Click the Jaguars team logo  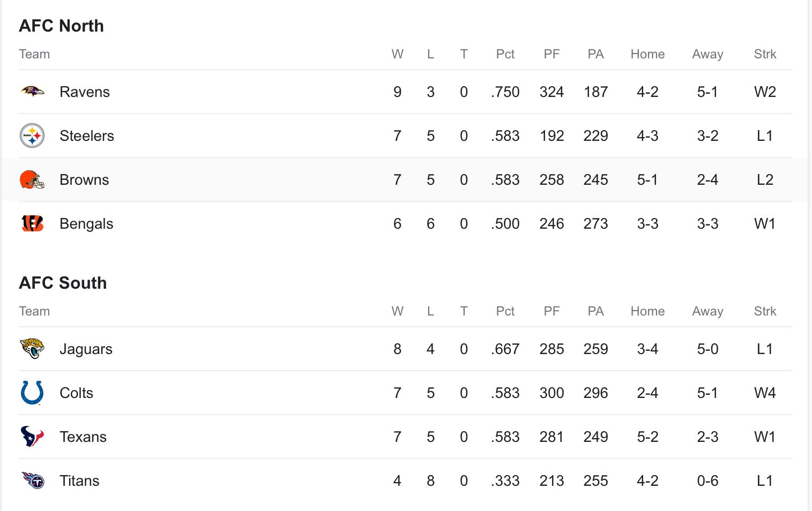click(x=32, y=349)
